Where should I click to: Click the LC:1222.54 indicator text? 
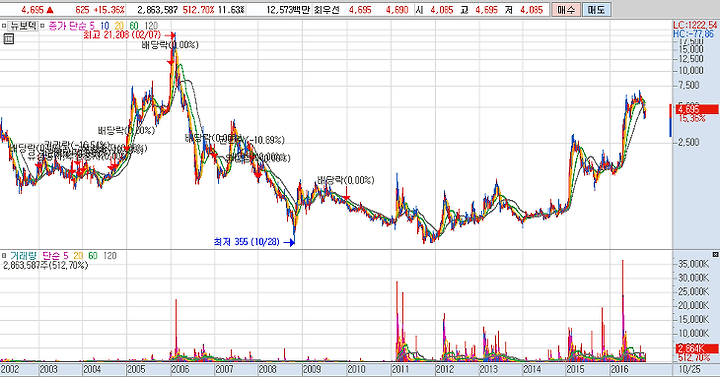click(695, 25)
